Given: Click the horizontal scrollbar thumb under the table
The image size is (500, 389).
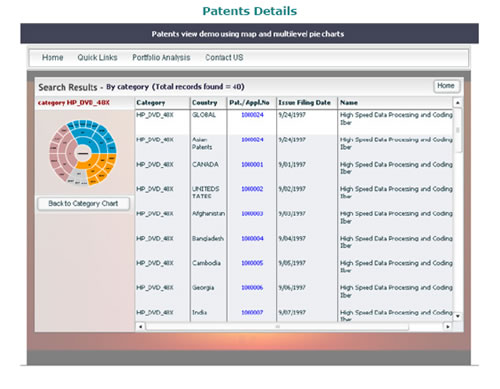Looking at the screenshot, I should pos(277,326).
